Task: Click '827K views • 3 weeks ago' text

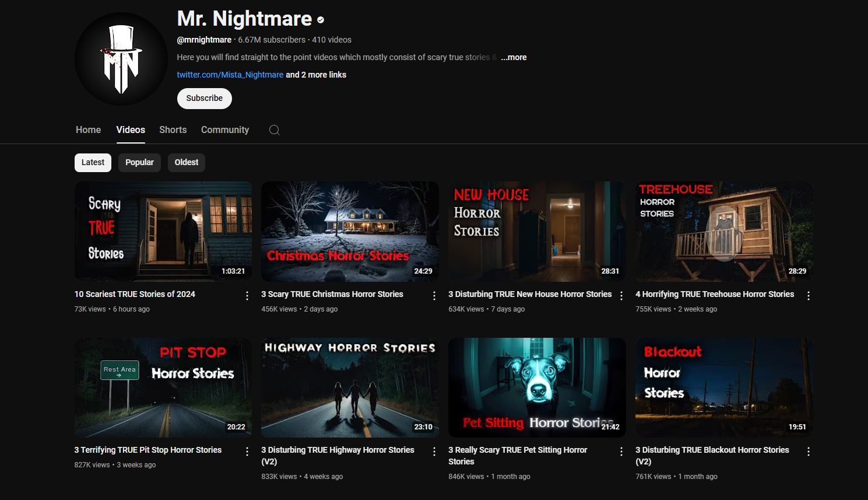Action: point(115,465)
